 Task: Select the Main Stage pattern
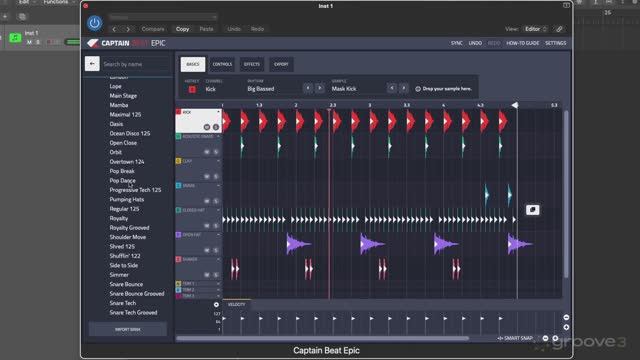pyautogui.click(x=123, y=96)
